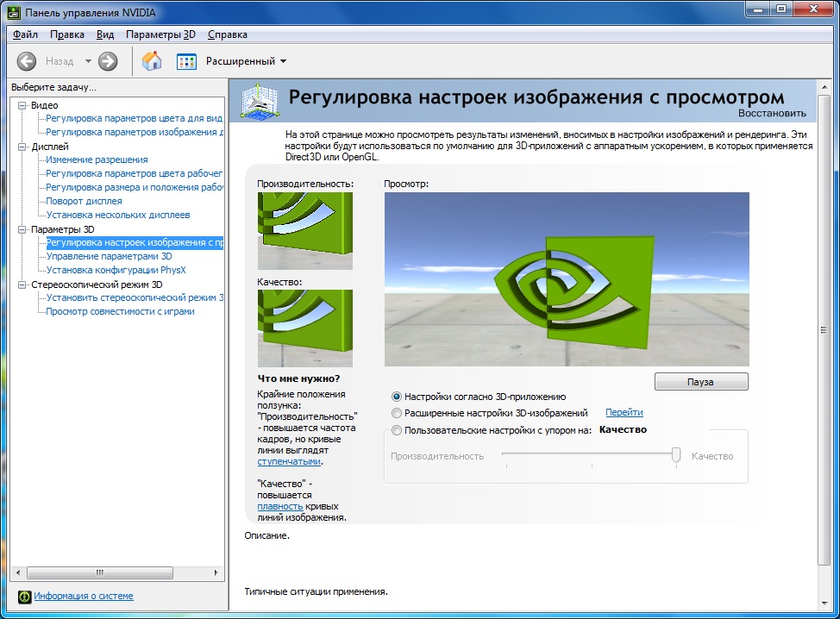840x619 pixels.
Task: Click the view mode grid icon
Action: (x=186, y=61)
